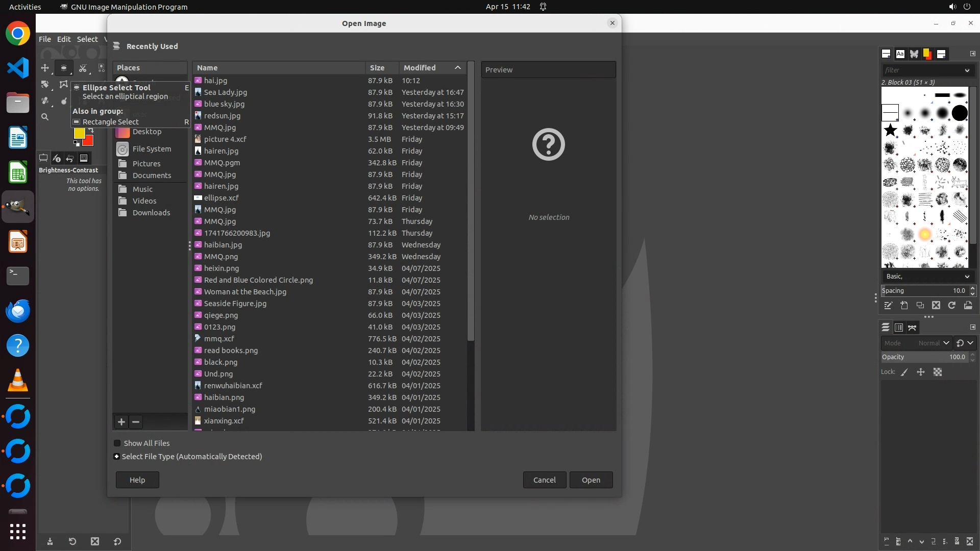
Task: Click the Delete brush icon
Action: click(936, 306)
